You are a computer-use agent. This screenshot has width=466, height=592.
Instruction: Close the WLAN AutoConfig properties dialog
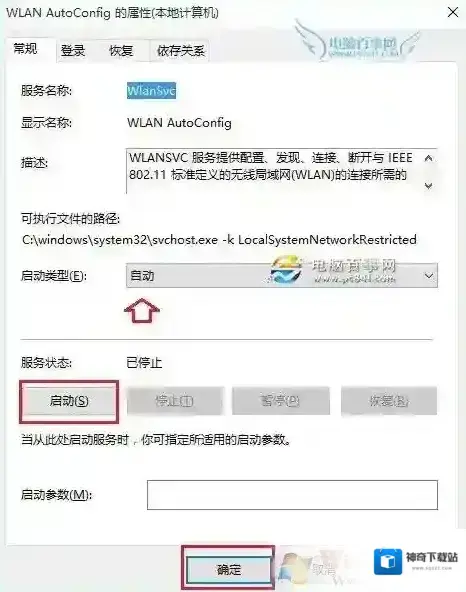tap(452, 12)
